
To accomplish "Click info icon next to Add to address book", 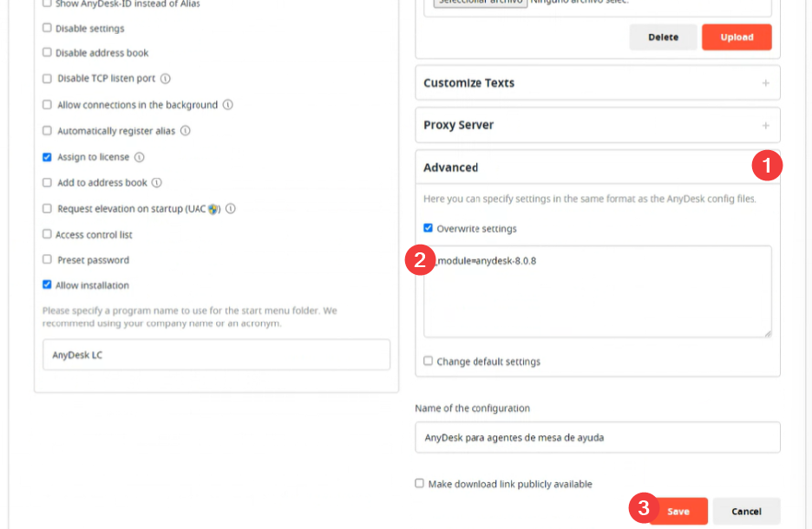I will point(157,183).
